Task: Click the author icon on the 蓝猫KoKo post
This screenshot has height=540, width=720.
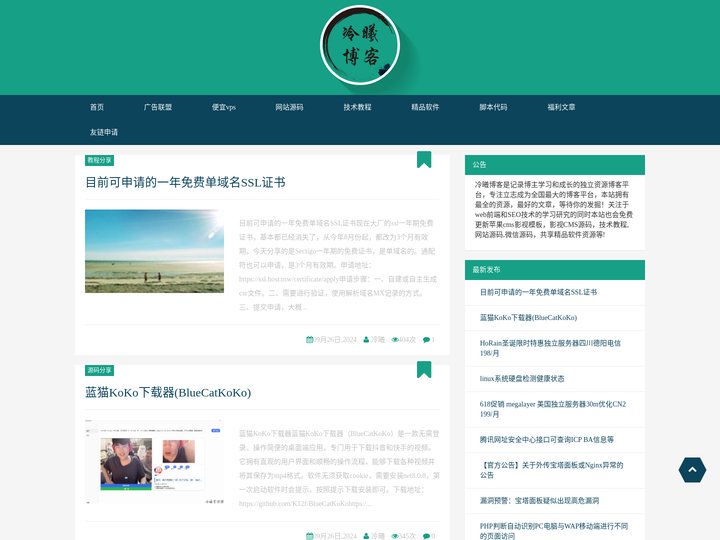Action: [366, 536]
